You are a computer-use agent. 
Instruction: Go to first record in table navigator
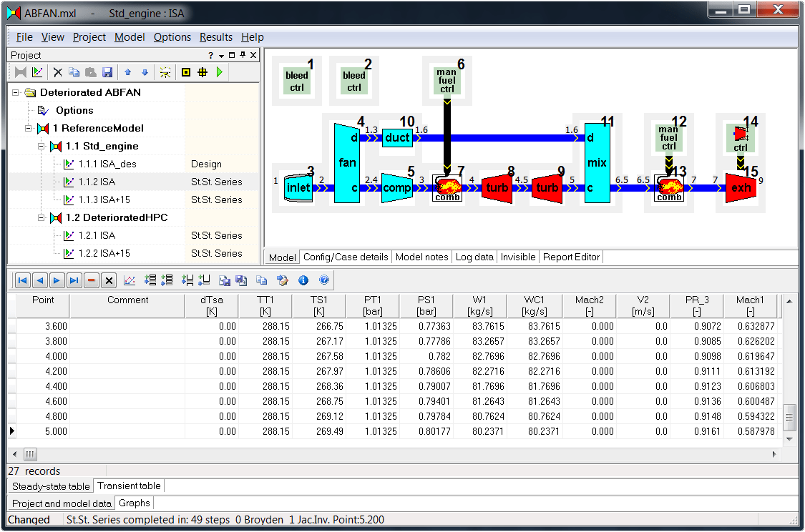pos(23,280)
